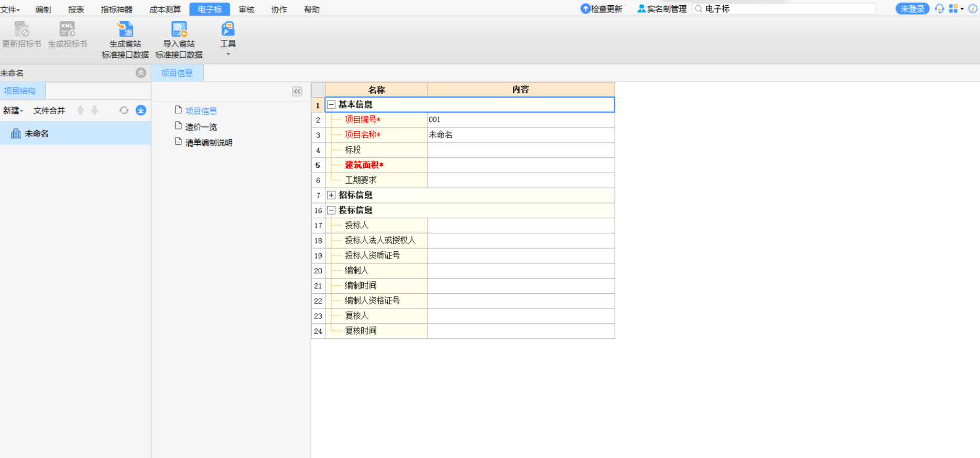Click 导入省站标准接口数据 icon
Image resolution: width=980 pixels, height=458 pixels.
point(179,29)
